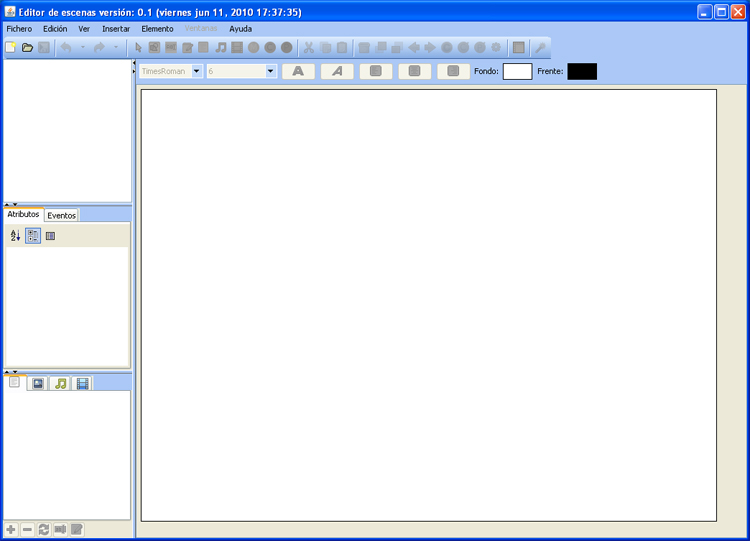Click the right text alignment button
Image resolution: width=750 pixels, height=541 pixels.
pyautogui.click(x=453, y=71)
